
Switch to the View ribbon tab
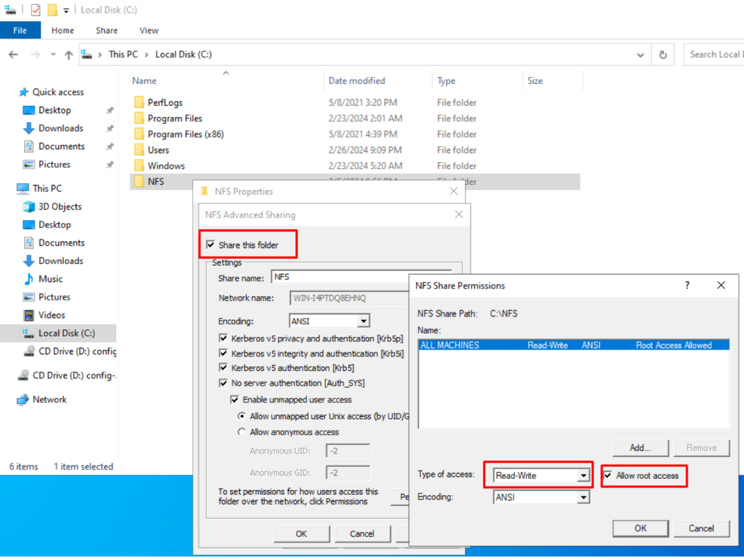[148, 30]
